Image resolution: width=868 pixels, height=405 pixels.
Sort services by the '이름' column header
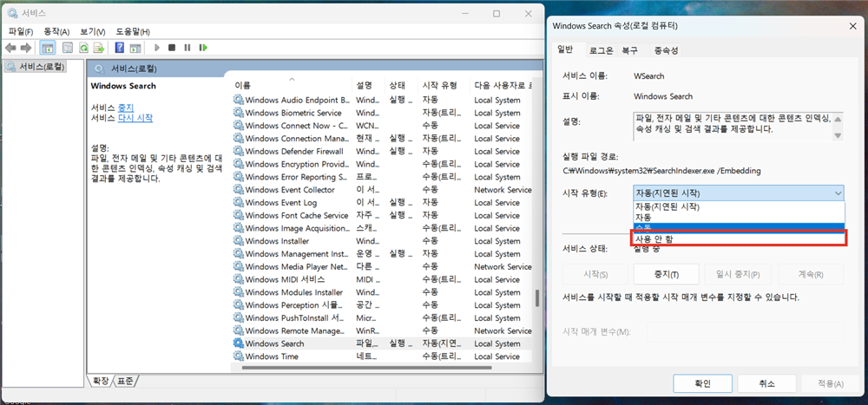click(292, 86)
